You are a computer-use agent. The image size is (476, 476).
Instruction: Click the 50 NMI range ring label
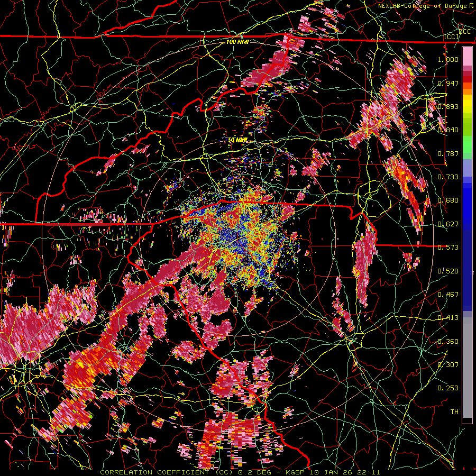coord(237,140)
